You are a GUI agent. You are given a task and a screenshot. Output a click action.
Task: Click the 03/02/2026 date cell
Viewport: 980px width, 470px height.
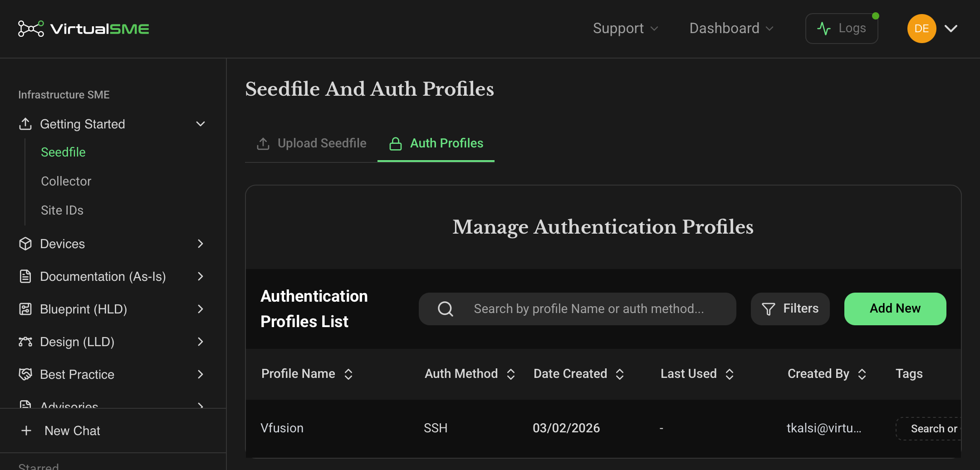(566, 428)
